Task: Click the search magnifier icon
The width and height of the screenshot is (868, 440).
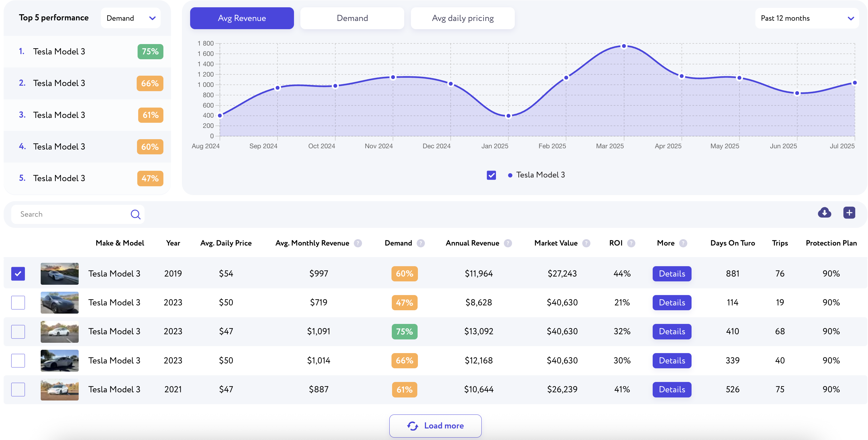Action: 135,214
